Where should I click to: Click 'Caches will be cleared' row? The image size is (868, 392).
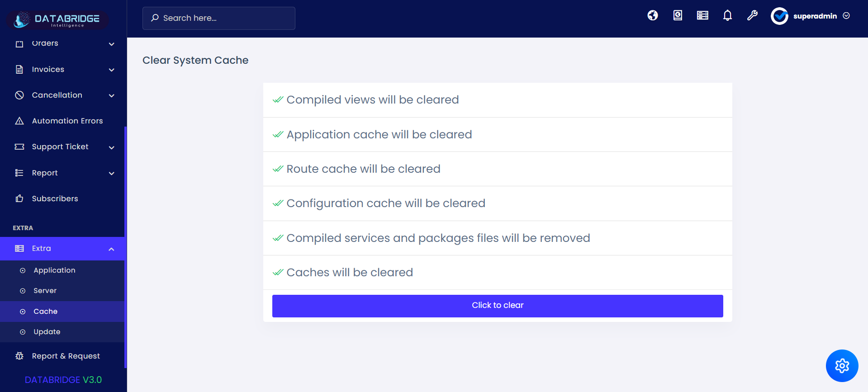coord(498,273)
